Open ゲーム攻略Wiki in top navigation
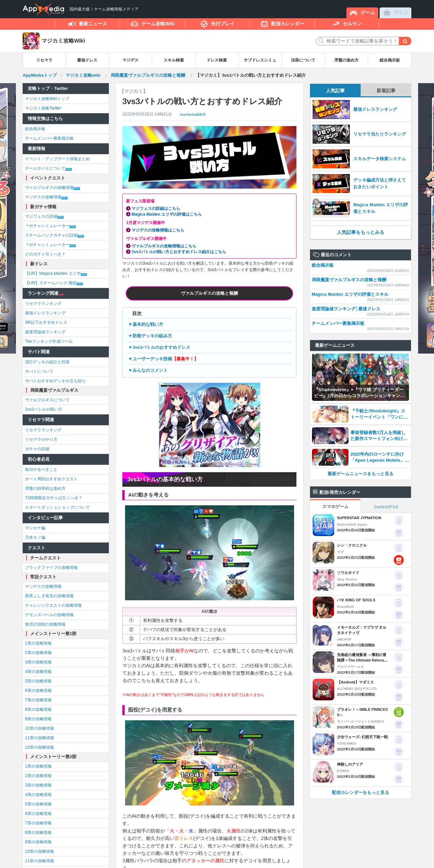 point(152,24)
